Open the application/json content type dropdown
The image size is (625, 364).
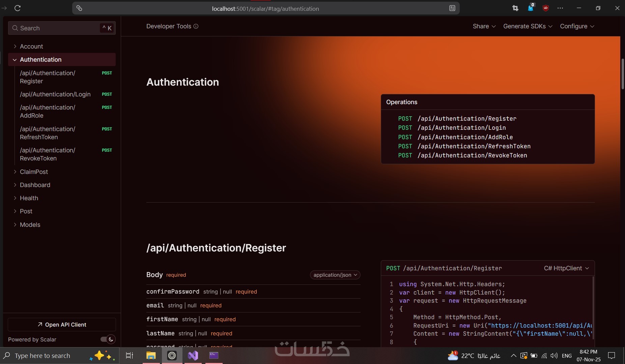335,275
